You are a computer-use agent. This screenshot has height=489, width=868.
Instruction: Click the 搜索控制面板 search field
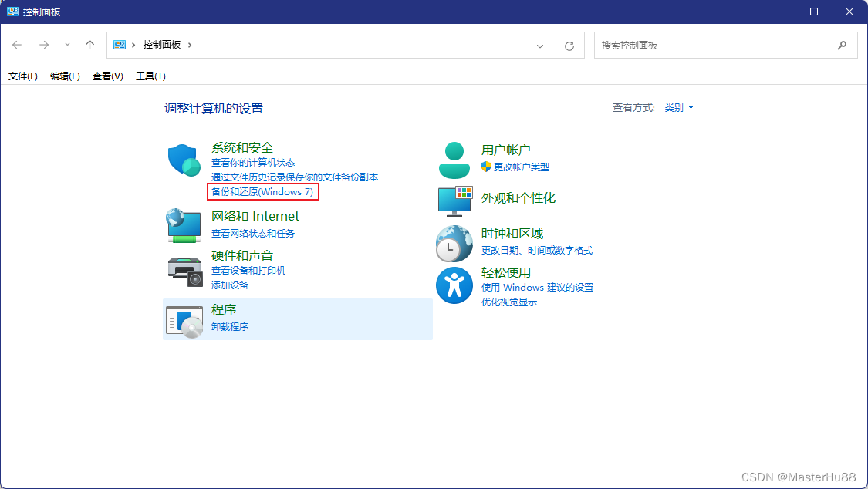pos(726,46)
